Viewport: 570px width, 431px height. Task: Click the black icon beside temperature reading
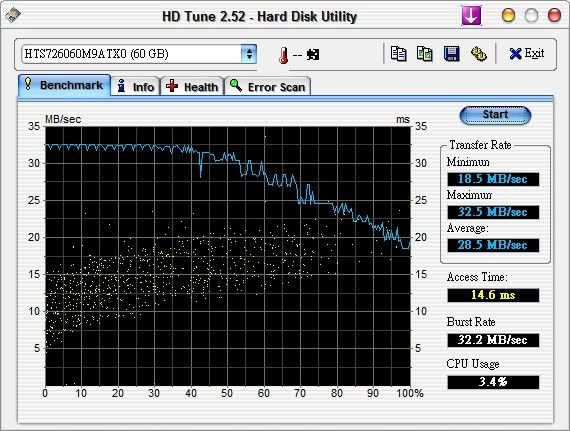tap(313, 55)
